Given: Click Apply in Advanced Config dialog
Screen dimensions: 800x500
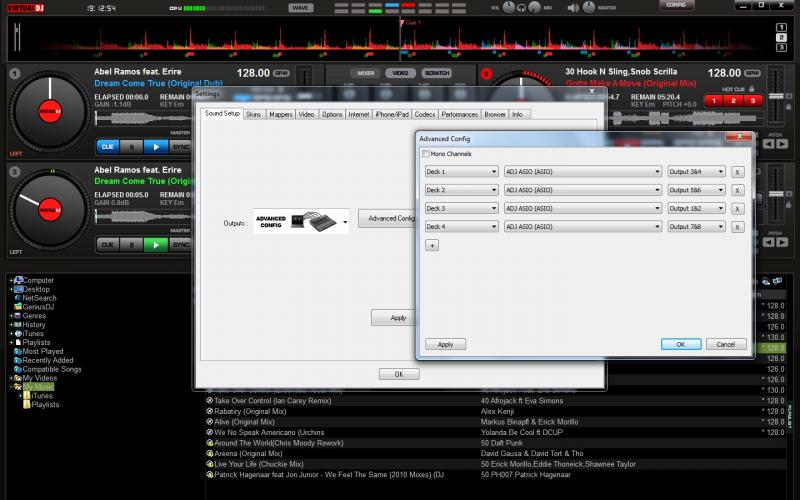Looking at the screenshot, I should coord(445,344).
